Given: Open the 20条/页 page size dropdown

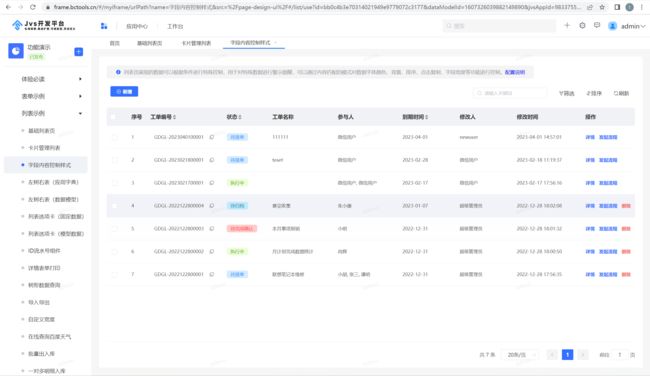Looking at the screenshot, I should coord(520,355).
